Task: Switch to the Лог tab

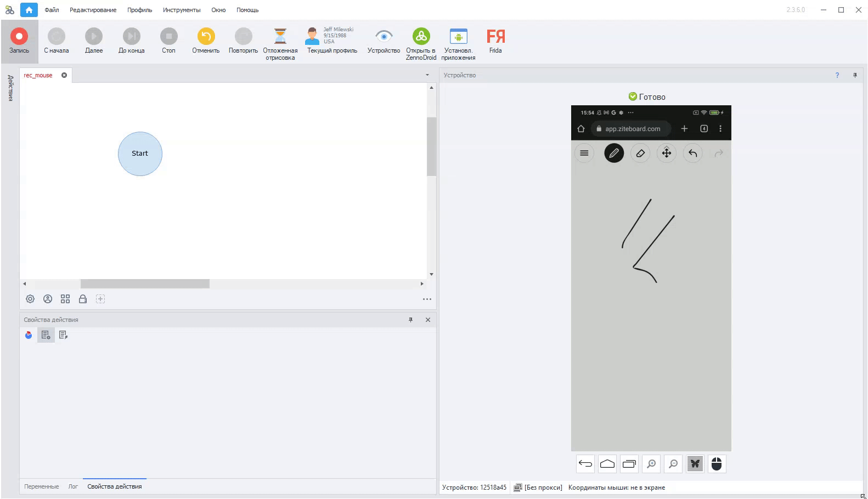Action: coord(73,486)
